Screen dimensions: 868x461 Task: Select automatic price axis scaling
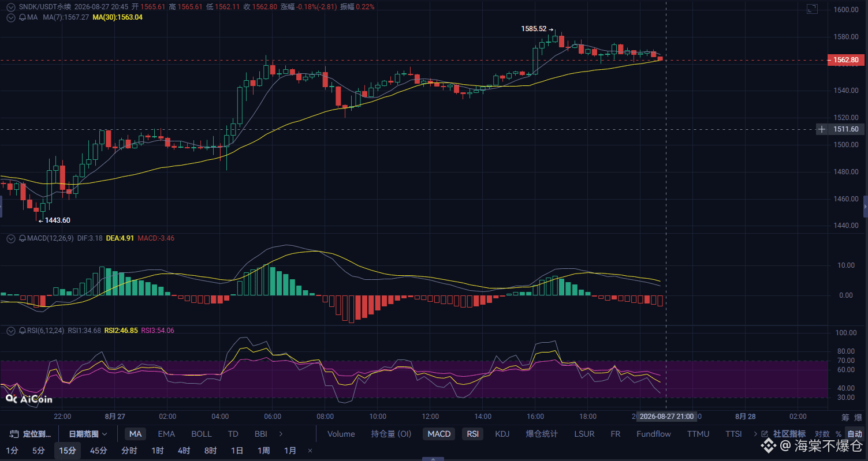pyautogui.click(x=854, y=434)
